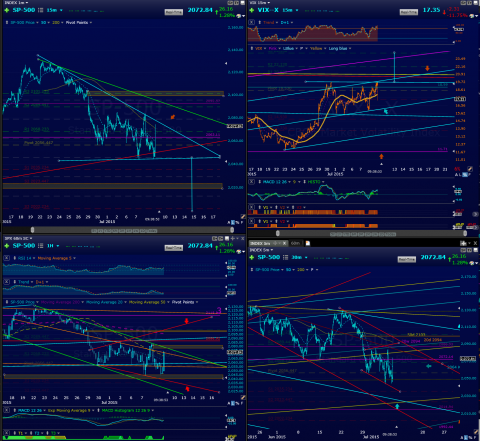The width and height of the screenshot is (480, 441).
Task: Open the Moving Average 5 dropdown in the RSI pane
Action: pyautogui.click(x=56, y=258)
